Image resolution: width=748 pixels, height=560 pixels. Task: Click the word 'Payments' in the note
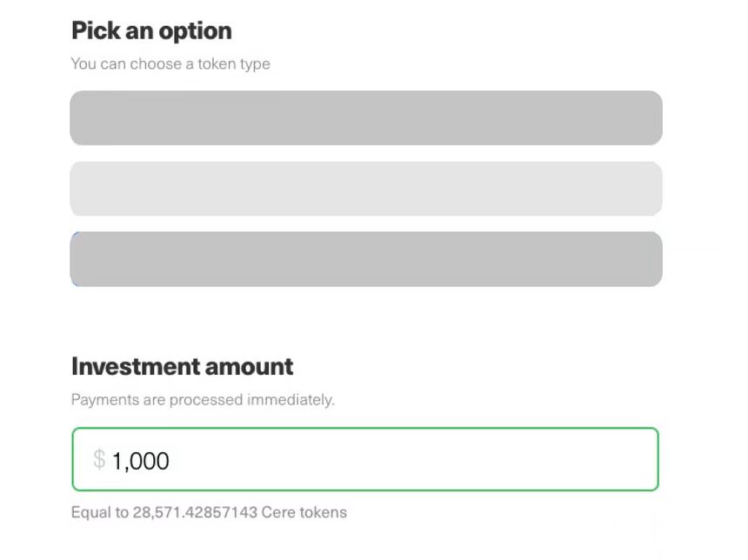(x=100, y=400)
